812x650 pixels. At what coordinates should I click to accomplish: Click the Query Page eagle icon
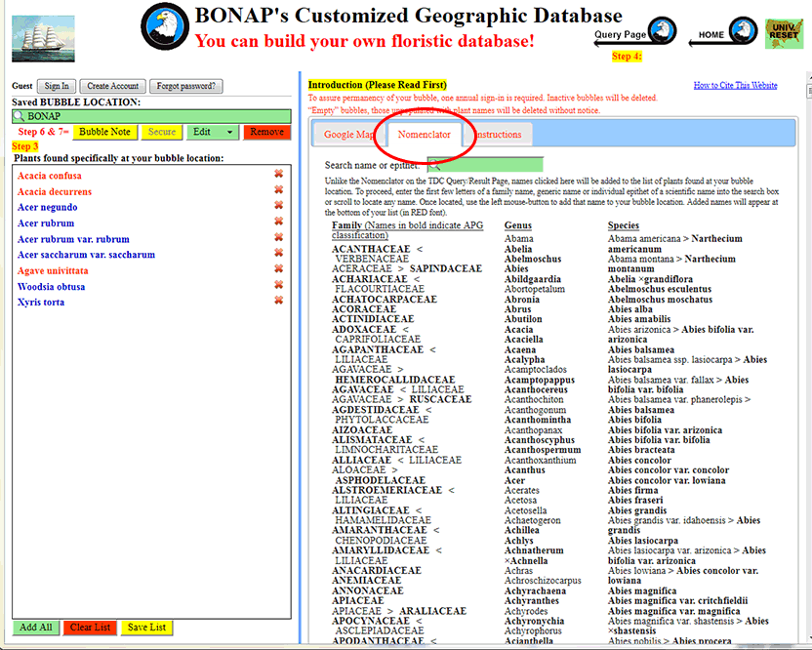tap(663, 30)
